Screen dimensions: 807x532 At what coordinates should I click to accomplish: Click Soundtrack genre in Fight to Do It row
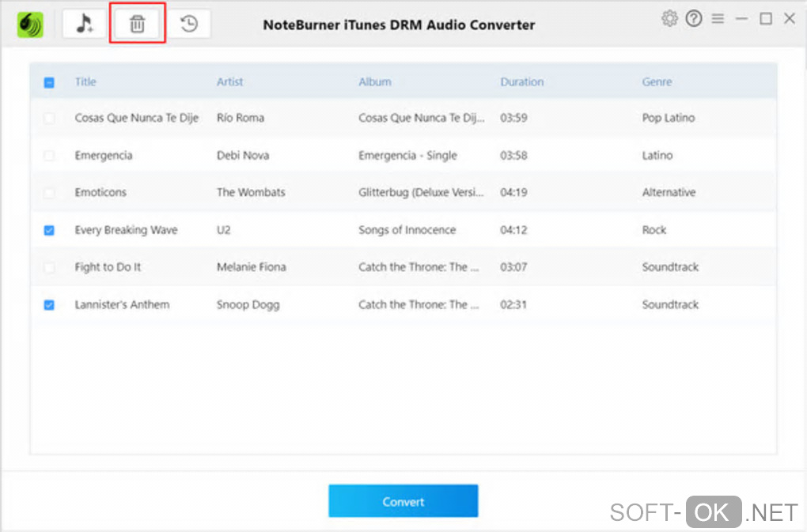670,266
